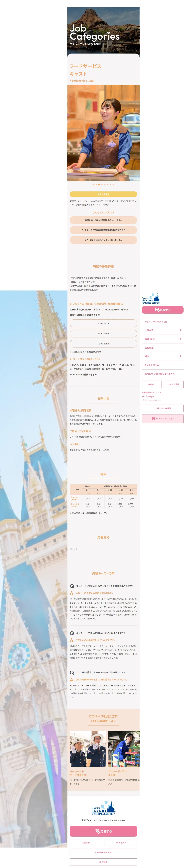
Task: Click the 11:30-23:00 shift pill
Action: coord(103,344)
